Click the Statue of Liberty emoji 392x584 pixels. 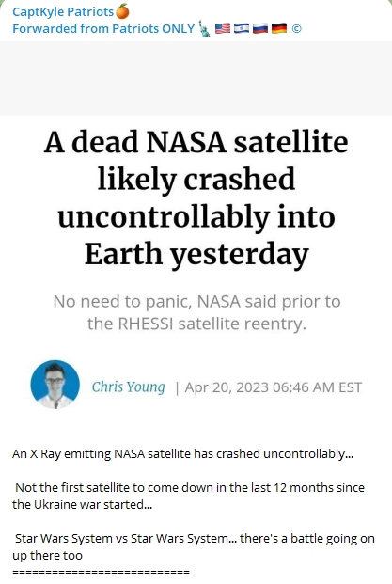click(x=204, y=28)
